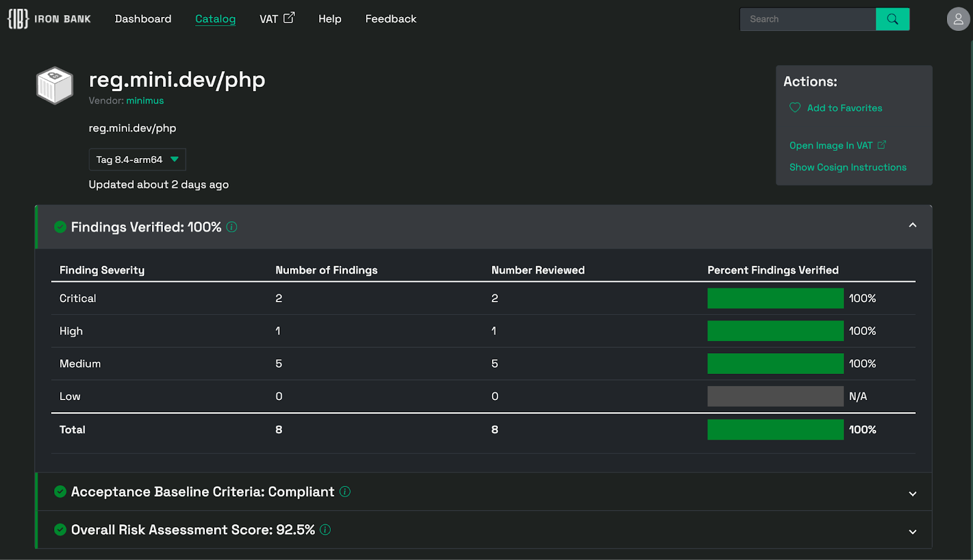
Task: Click the heart icon for Add to Favorites
Action: coord(795,108)
